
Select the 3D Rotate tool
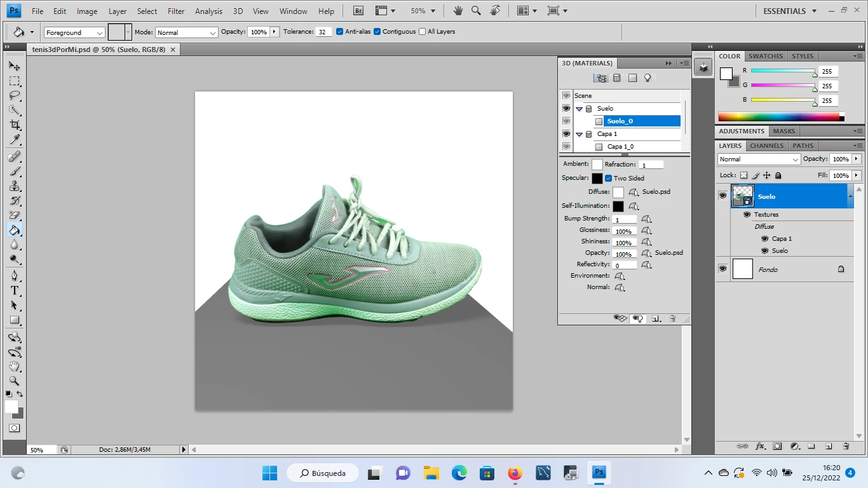(15, 337)
